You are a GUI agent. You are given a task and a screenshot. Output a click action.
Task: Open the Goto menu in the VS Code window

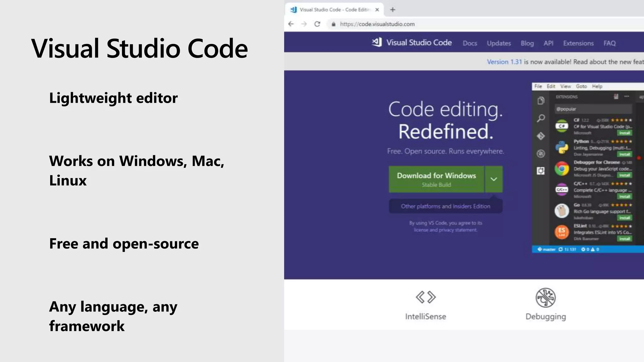pos(581,86)
